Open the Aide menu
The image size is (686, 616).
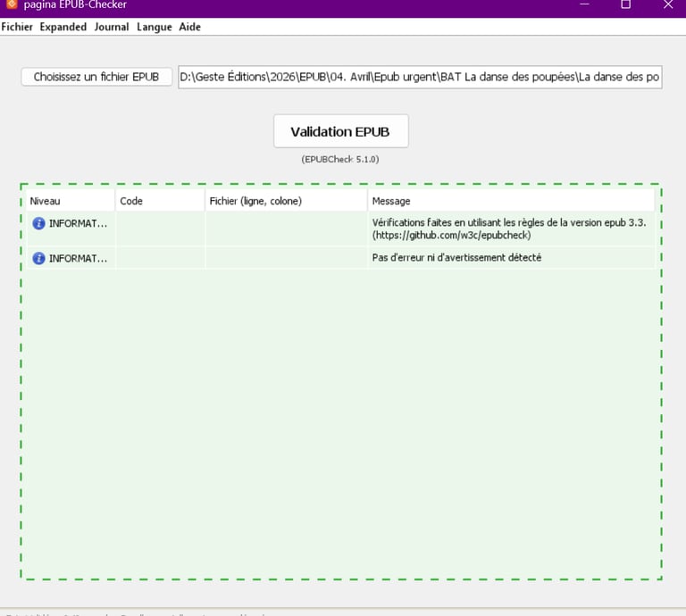click(x=190, y=27)
